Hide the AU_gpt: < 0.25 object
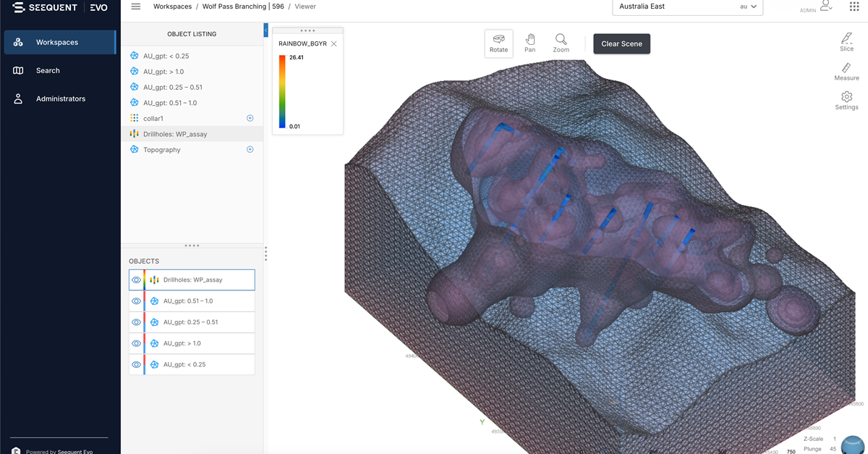Image resolution: width=868 pixels, height=454 pixels. [x=136, y=364]
